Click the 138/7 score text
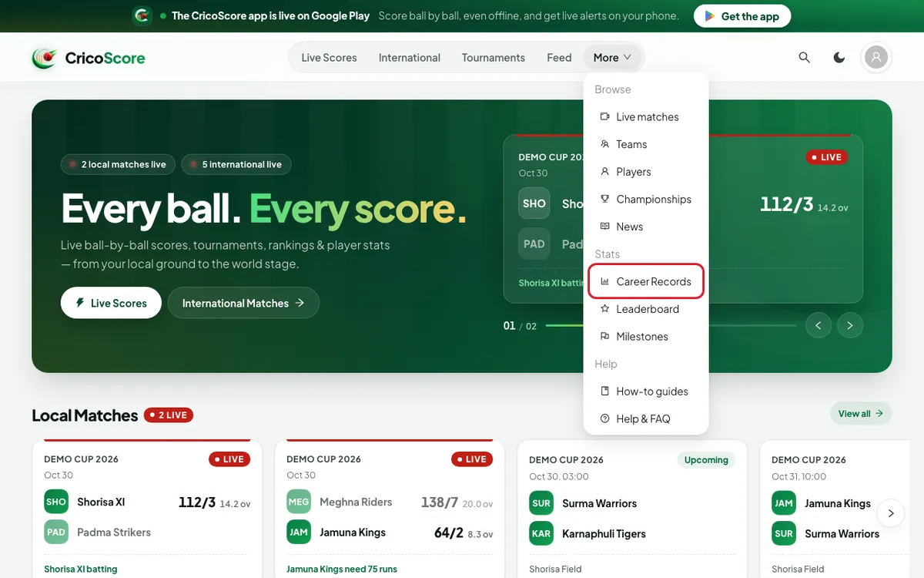Image resolution: width=924 pixels, height=578 pixels. 440,502
